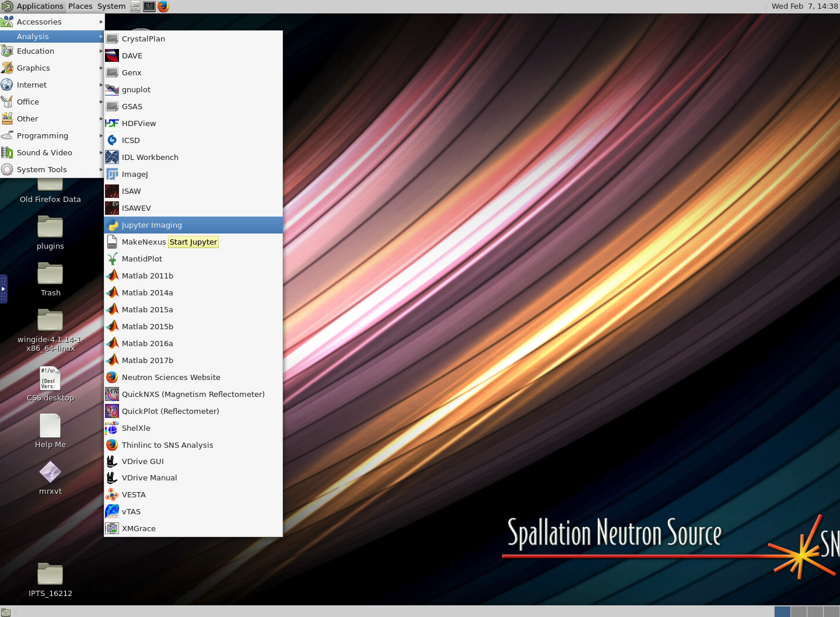Open the System Tools category

click(x=52, y=169)
